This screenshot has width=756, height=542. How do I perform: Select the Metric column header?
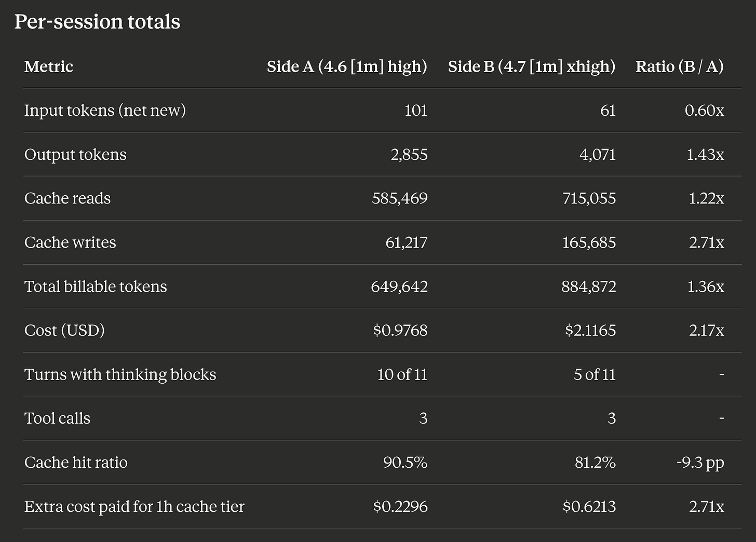pos(49,66)
